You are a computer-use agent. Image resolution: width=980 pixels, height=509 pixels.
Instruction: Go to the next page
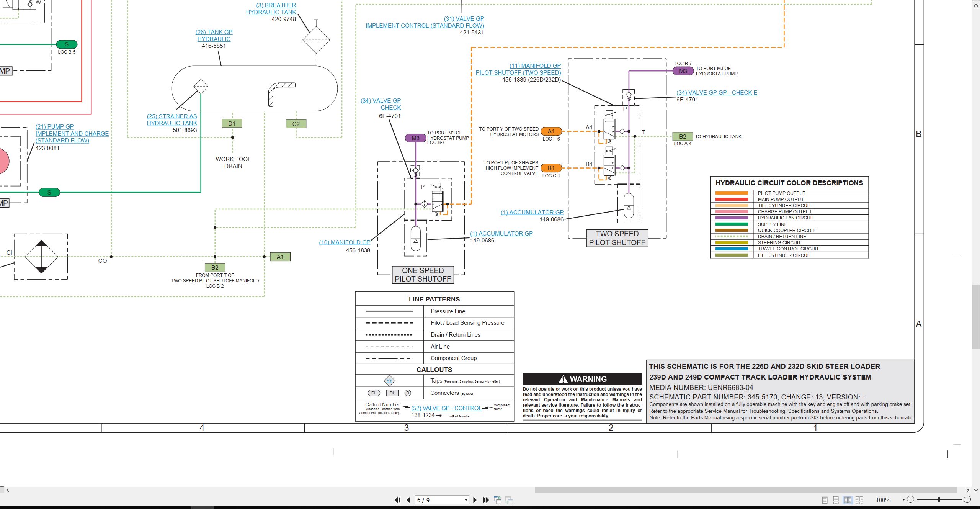(x=475, y=500)
